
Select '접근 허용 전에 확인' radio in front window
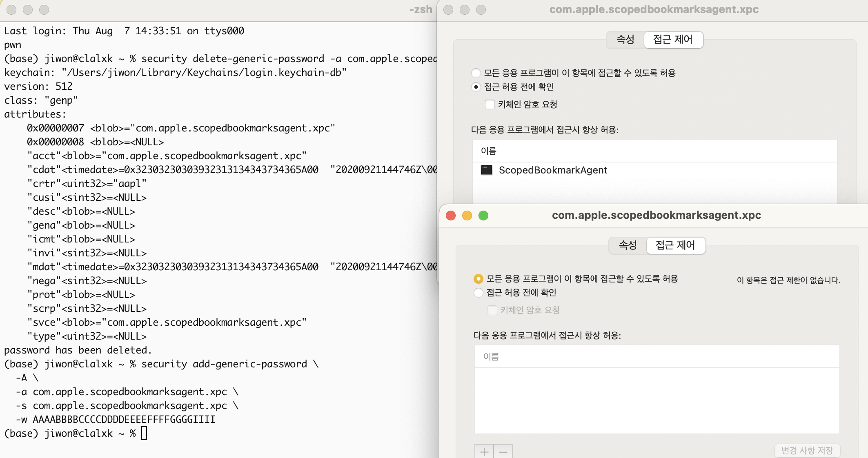coord(478,293)
